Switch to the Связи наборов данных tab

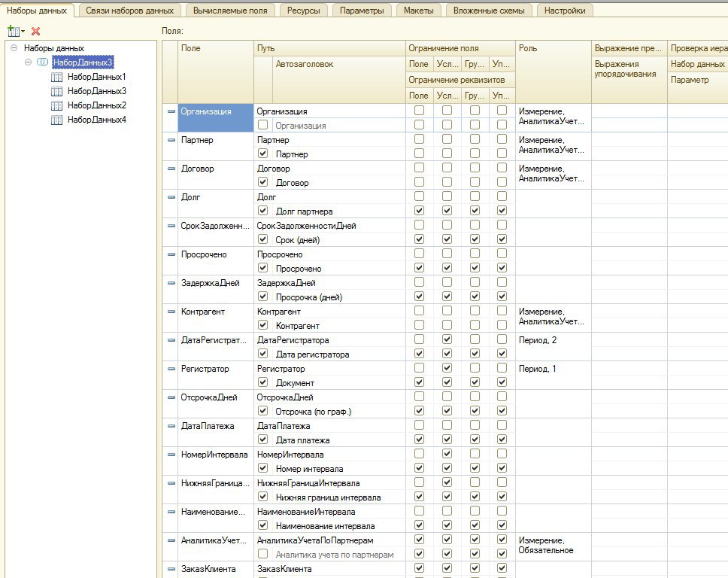pyautogui.click(x=129, y=11)
